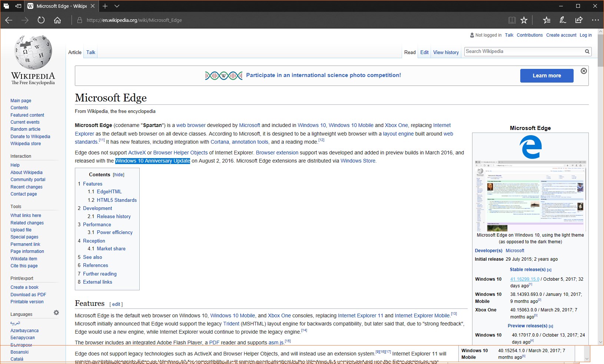Open the View history tab
The image size is (604, 364).
(x=446, y=52)
